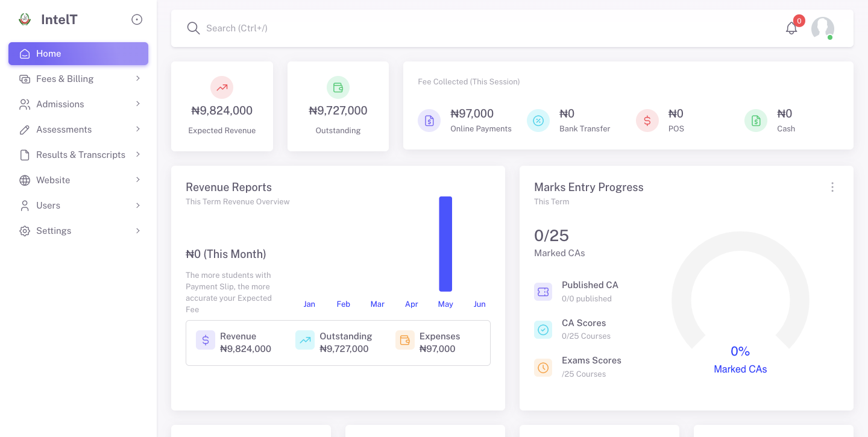
Task: Go to Home menu item
Action: click(78, 54)
